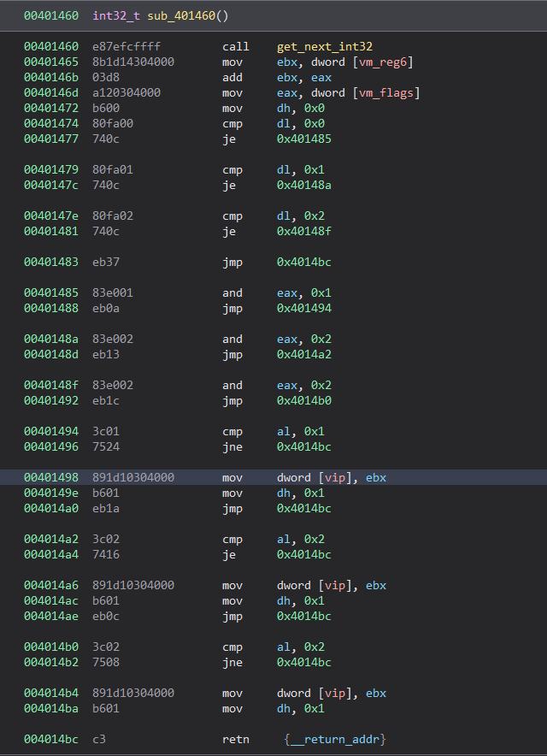Follow the je target 0x40148f
The image size is (547, 756).
[x=304, y=231]
